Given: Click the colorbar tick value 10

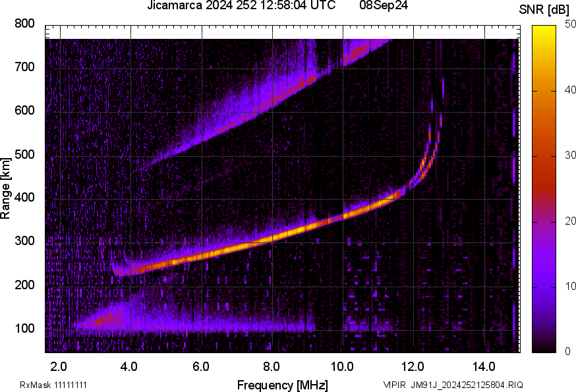Looking at the screenshot, I should pyautogui.click(x=570, y=286).
